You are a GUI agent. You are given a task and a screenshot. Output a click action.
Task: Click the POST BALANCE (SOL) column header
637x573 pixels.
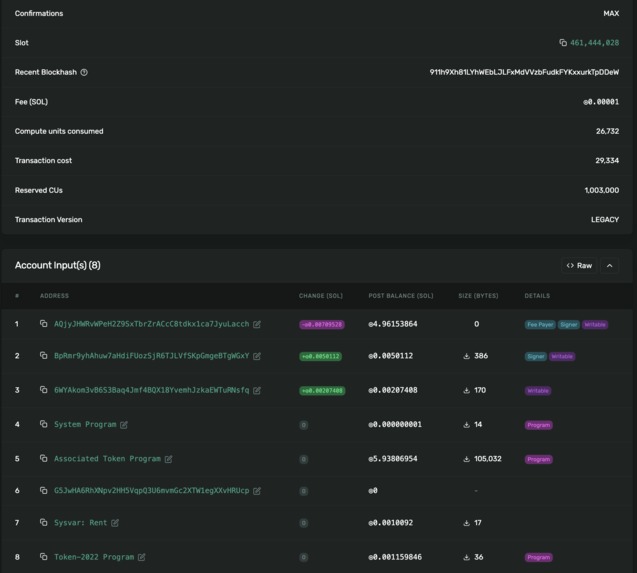pyautogui.click(x=401, y=296)
